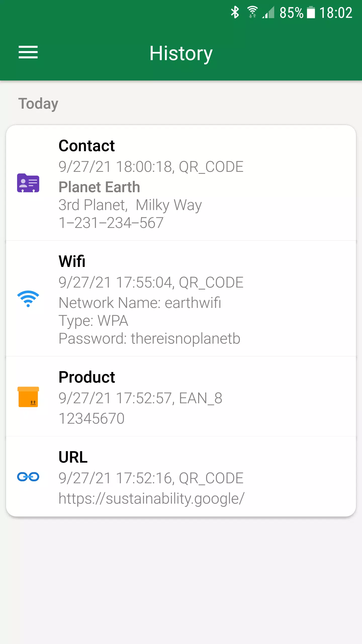
Task: Tap the phone number 1-231-234-567
Action: (111, 223)
